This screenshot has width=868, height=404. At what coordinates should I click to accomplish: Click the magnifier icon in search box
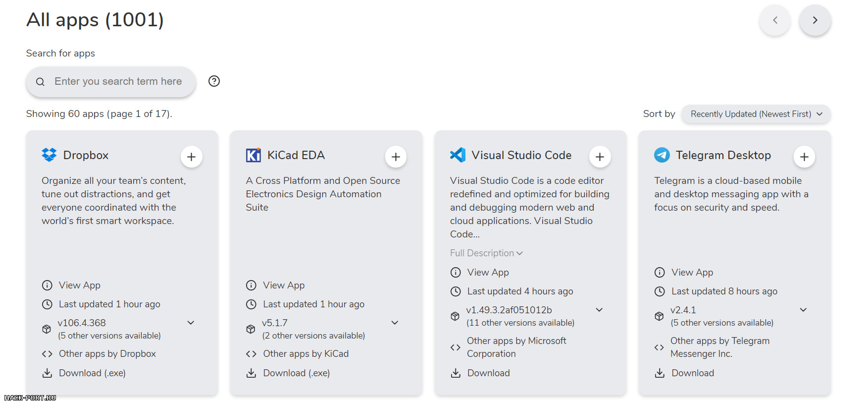pos(41,82)
